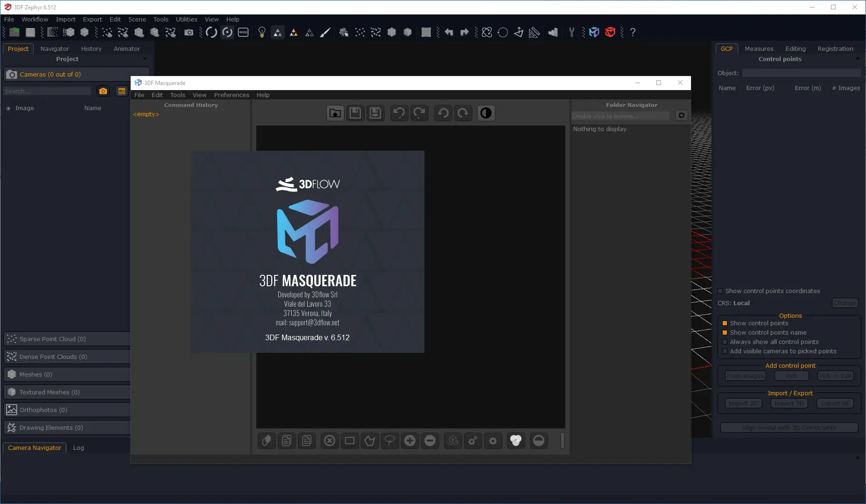Click the orange calendar icon beside Search
The height and width of the screenshot is (504, 866).
point(121,91)
